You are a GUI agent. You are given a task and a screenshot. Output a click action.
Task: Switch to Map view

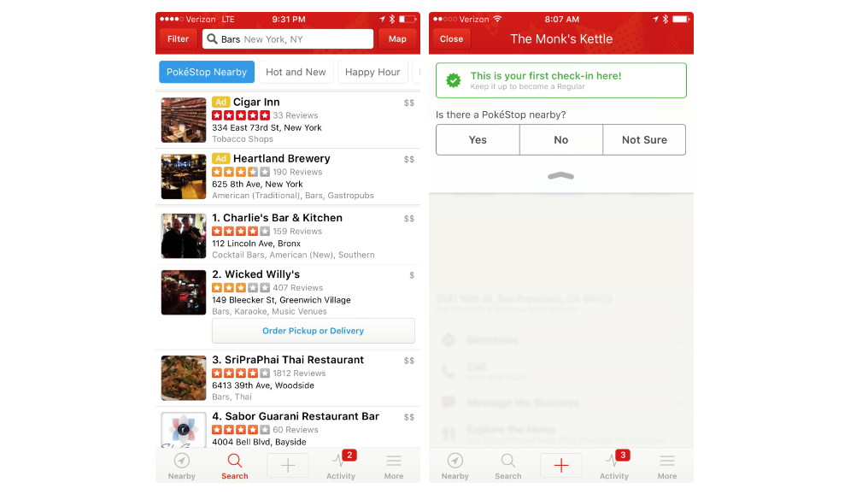397,39
